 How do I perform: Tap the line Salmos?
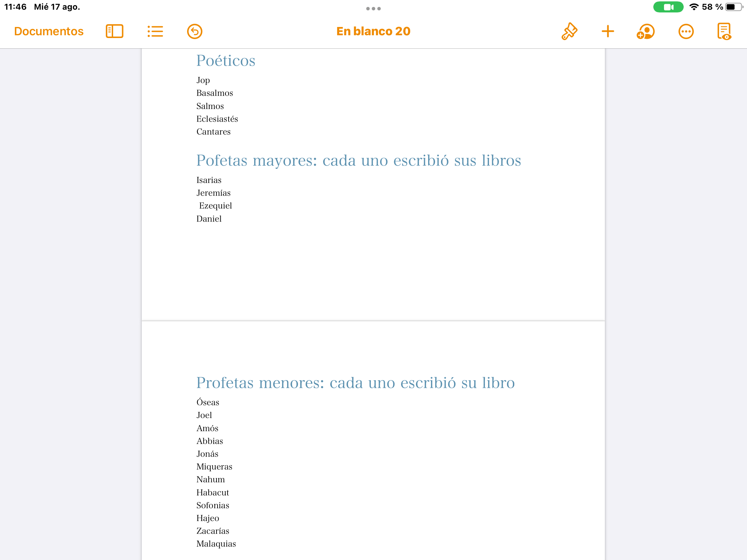(x=210, y=106)
